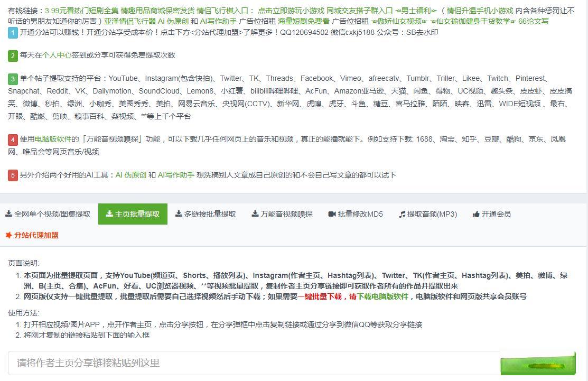The height and width of the screenshot is (381, 588).
Task: Click the 广告位招租 text after AI写作助手
Action: pyautogui.click(x=257, y=21)
